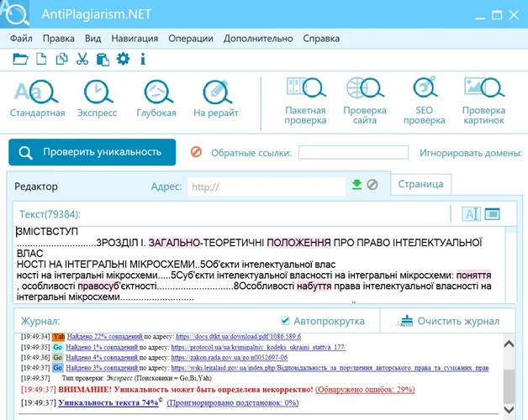Click the red stop icon next to Обратные ссылки
Viewport: 528px width, 420px height.
click(196, 152)
